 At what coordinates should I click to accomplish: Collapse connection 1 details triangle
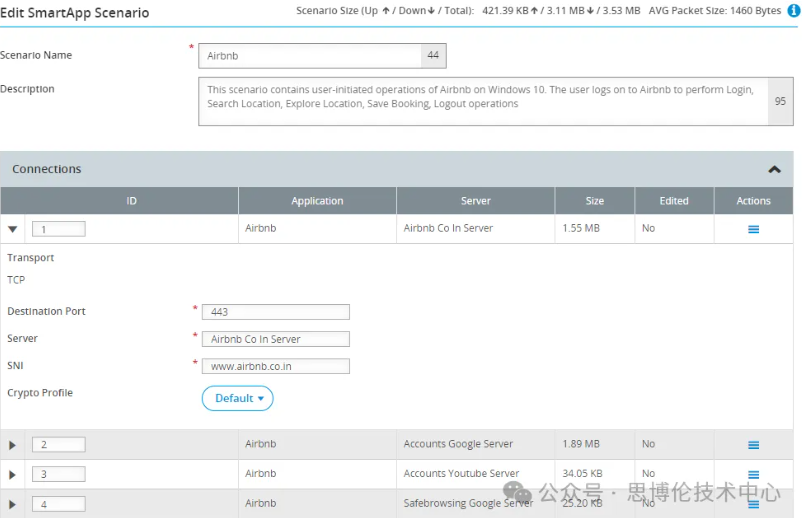click(x=13, y=229)
